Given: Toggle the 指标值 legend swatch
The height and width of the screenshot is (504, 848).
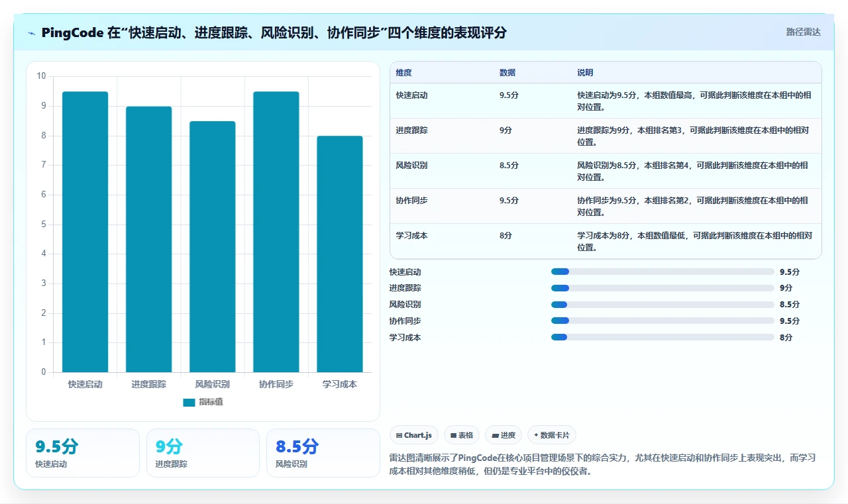Looking at the screenshot, I should (189, 402).
